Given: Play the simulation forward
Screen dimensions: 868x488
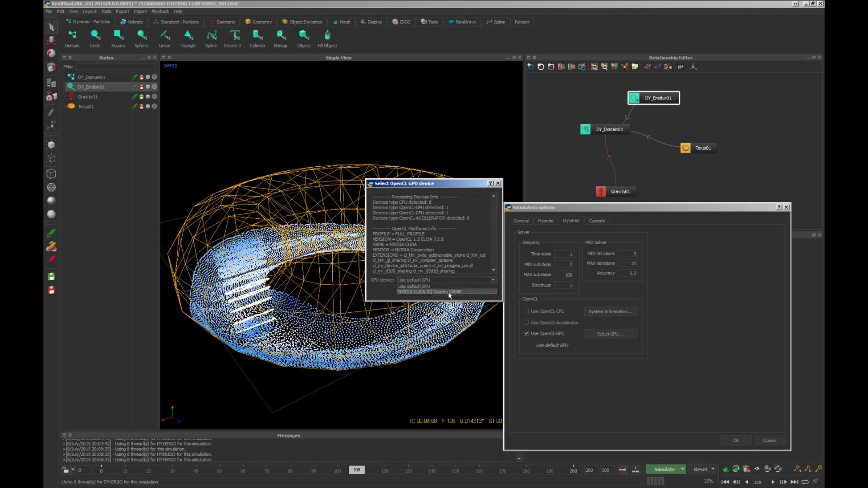Looking at the screenshot, I should point(773,482).
